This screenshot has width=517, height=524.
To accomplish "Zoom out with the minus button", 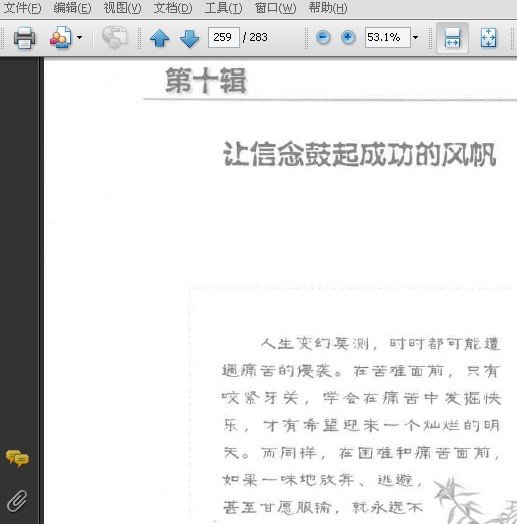I will coord(323,37).
